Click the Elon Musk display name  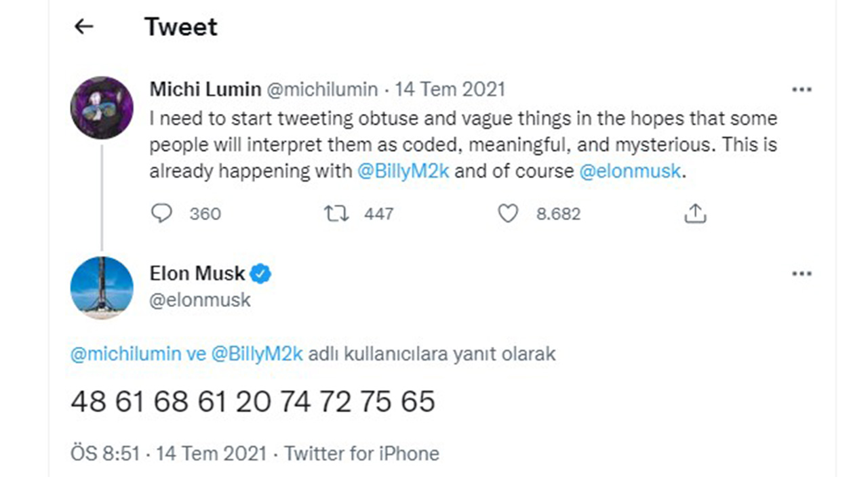[197, 274]
